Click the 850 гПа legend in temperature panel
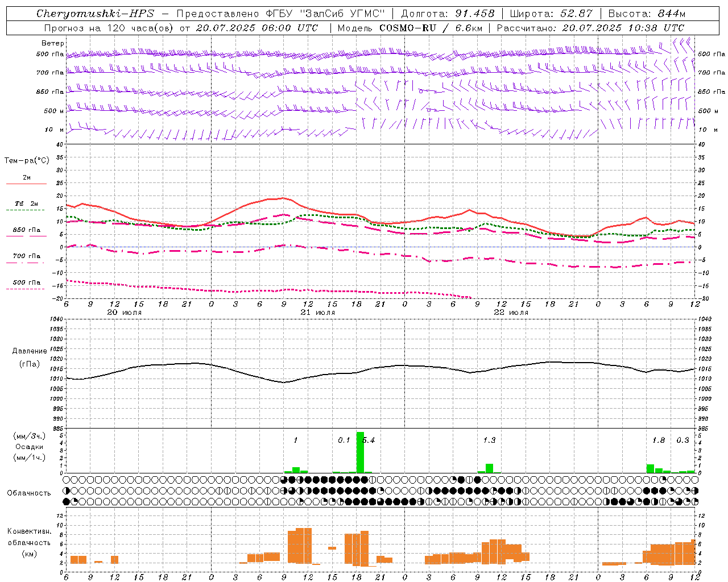This screenshot has height=582, width=728. pyautogui.click(x=26, y=230)
